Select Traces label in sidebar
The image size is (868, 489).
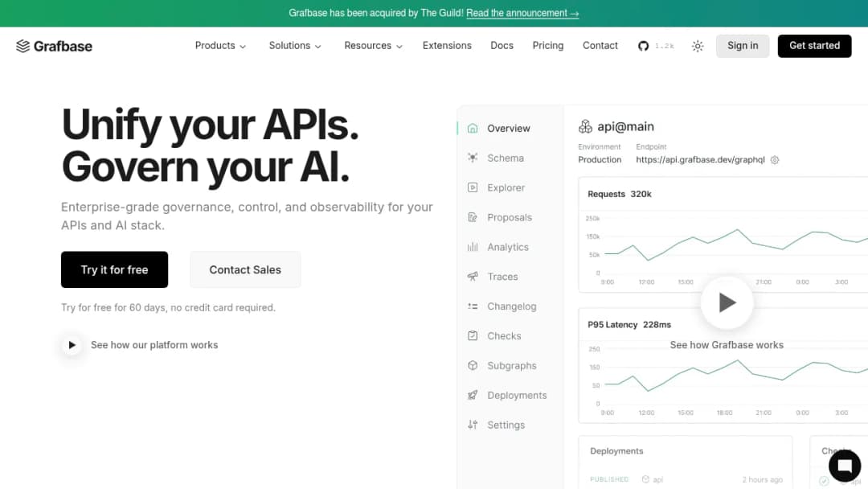click(x=502, y=277)
